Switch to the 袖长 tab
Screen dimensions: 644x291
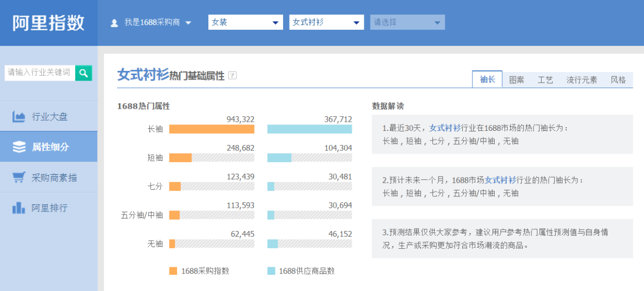pyautogui.click(x=487, y=80)
